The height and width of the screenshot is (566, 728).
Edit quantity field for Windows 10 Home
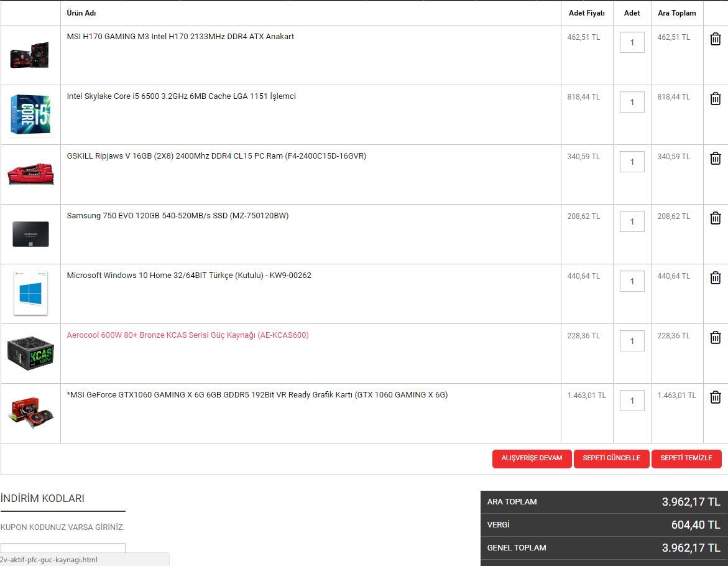(632, 281)
